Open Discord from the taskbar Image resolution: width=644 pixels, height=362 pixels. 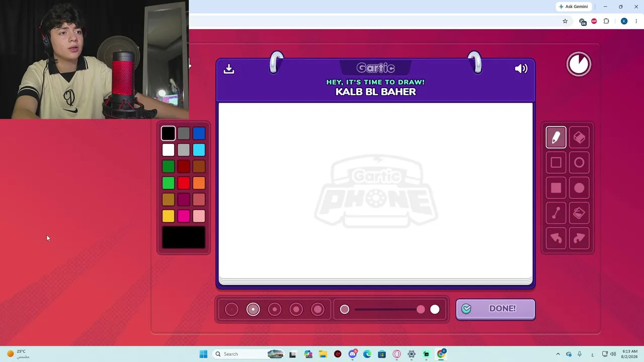(x=353, y=354)
